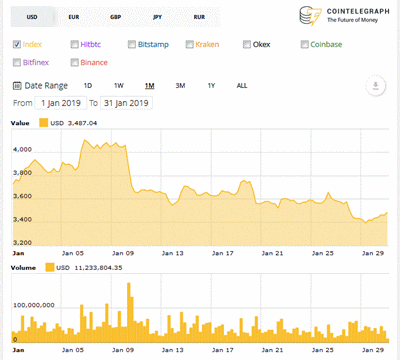Open the From date field

61,103
